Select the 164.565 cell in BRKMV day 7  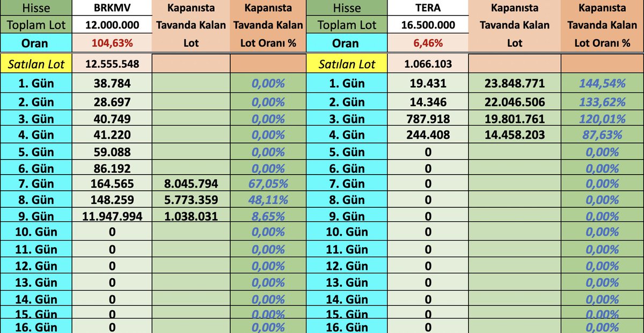tap(112, 184)
